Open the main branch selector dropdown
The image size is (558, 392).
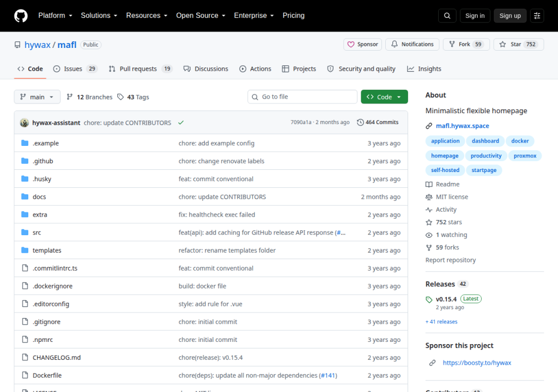(37, 97)
